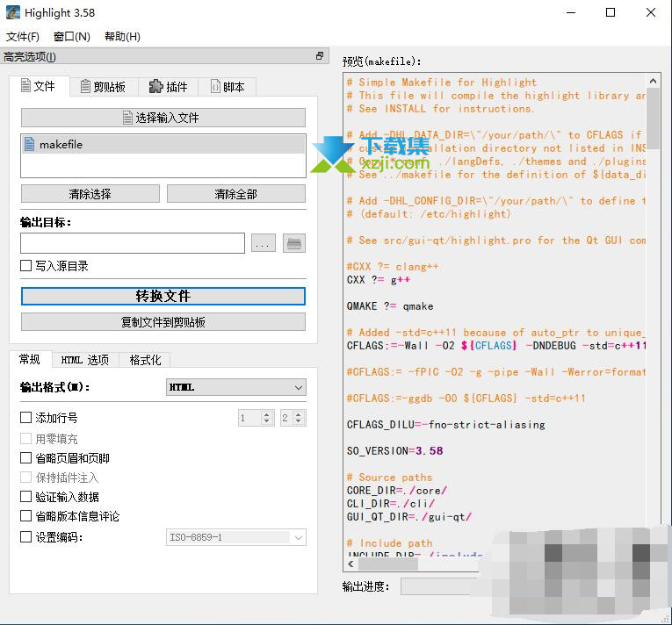Select the 格式化 tab
672x625 pixels.
(x=145, y=360)
